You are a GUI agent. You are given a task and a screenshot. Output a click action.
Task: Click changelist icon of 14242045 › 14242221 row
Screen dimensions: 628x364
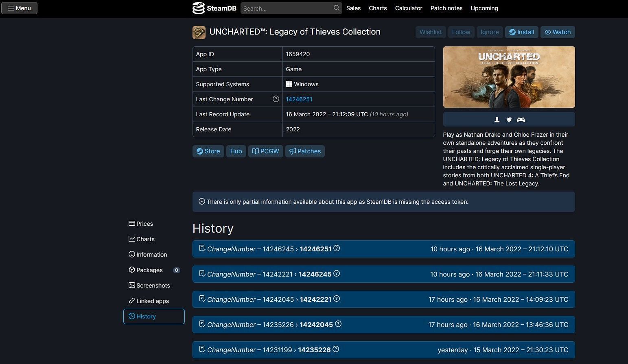click(x=202, y=299)
